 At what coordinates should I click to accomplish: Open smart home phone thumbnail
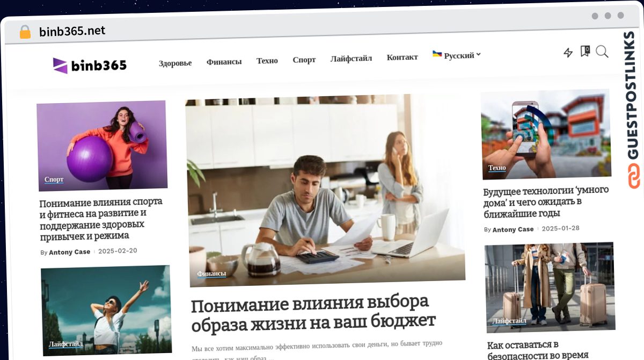coord(546,134)
